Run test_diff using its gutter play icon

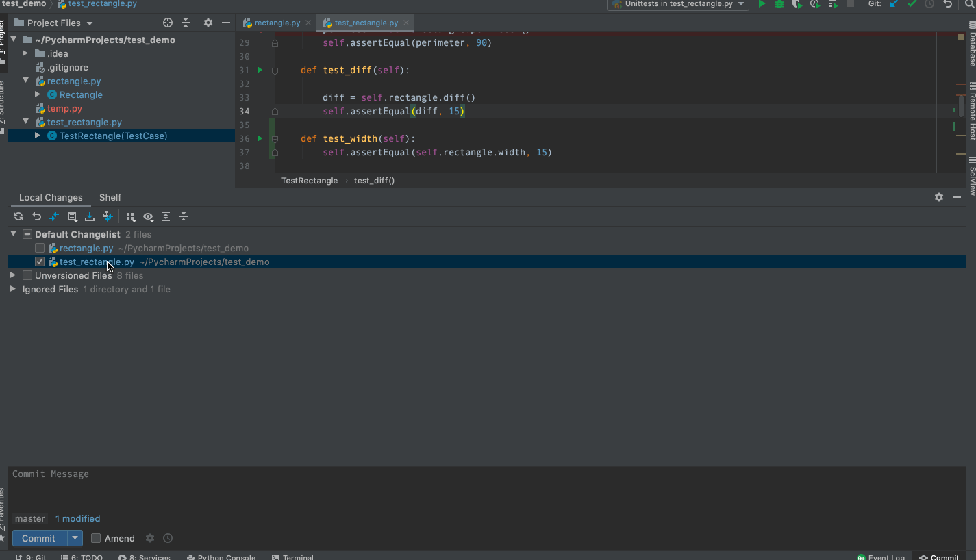coord(260,70)
